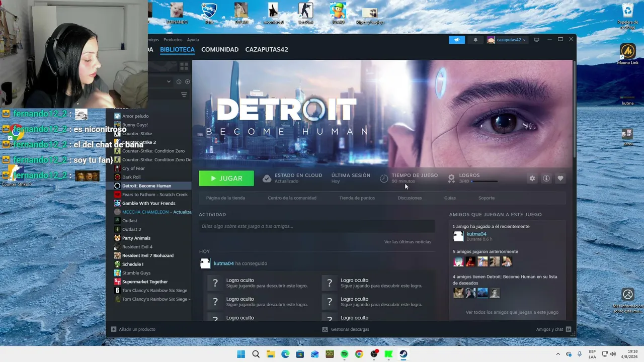
Task: Sort library by recent activity clock icon
Action: [x=179, y=81]
